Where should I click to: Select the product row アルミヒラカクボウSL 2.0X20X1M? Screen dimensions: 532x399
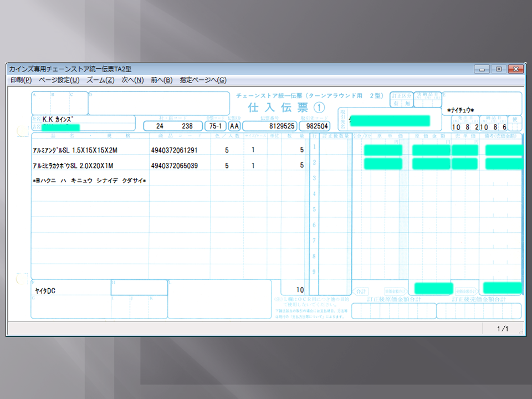click(75, 166)
